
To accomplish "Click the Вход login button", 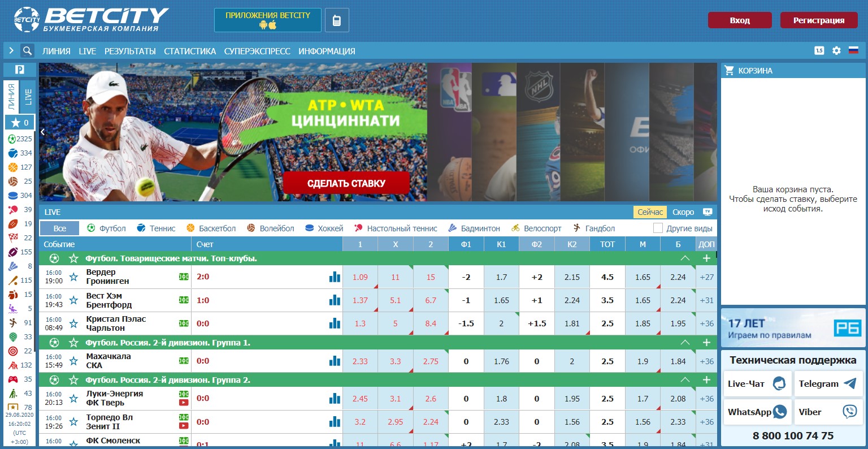I will click(740, 20).
